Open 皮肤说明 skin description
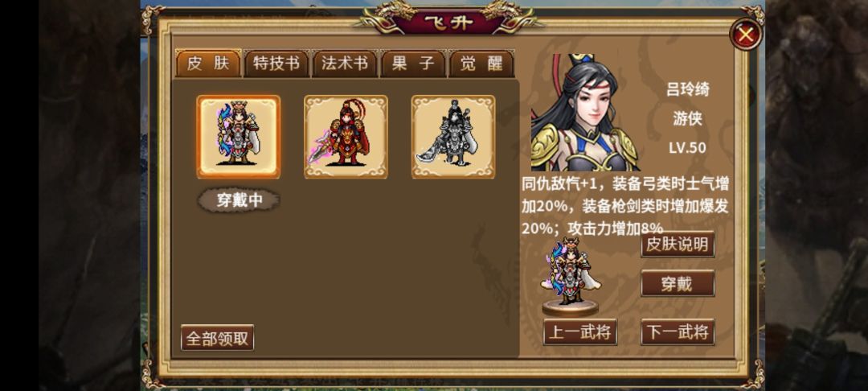This screenshot has height=391, width=868. [x=678, y=245]
